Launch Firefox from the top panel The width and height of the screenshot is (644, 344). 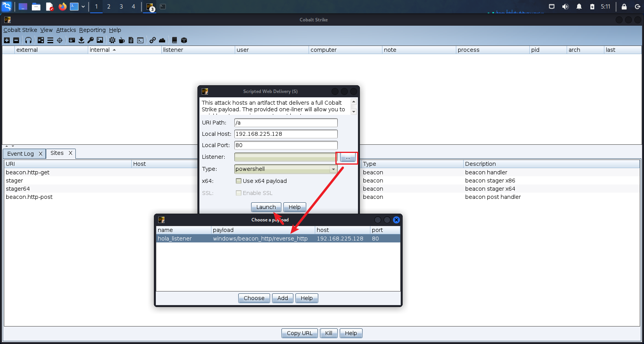[x=63, y=7]
